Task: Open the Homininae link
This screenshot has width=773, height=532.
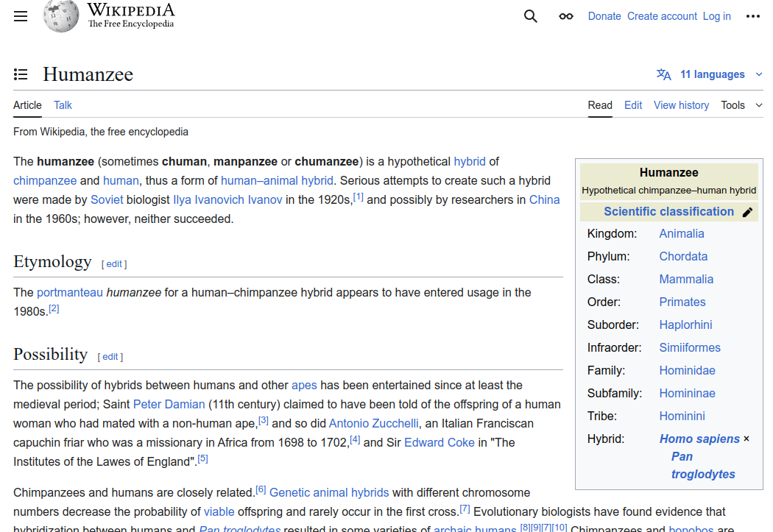Action: (x=687, y=394)
